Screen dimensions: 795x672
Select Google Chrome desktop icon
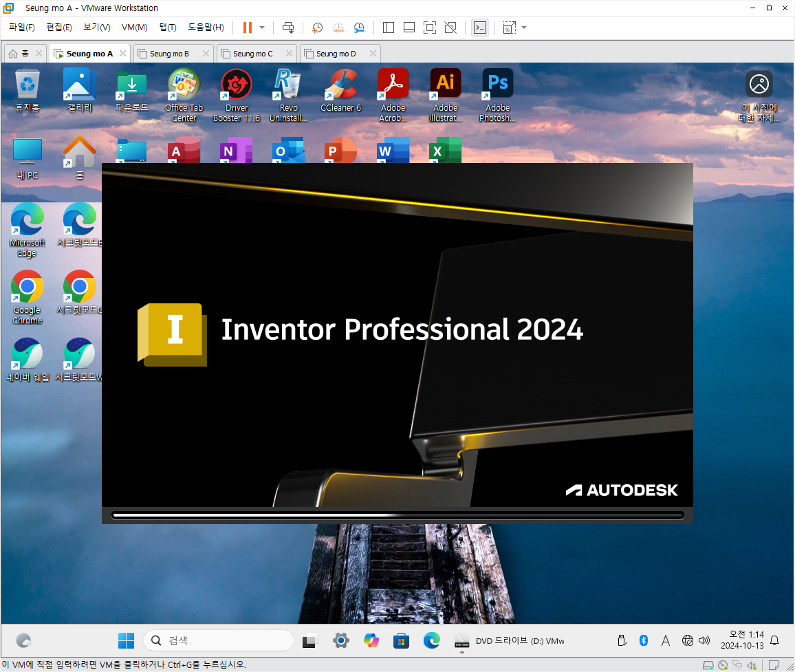click(28, 299)
